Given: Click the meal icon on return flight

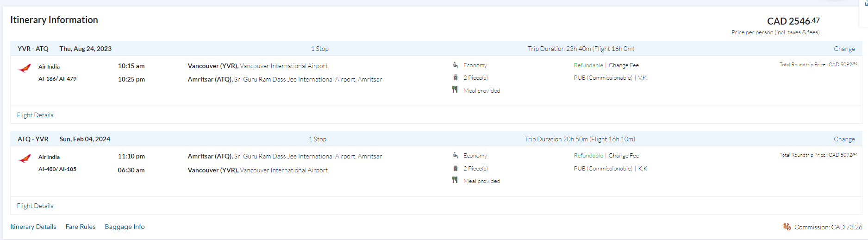Looking at the screenshot, I should coord(455,180).
